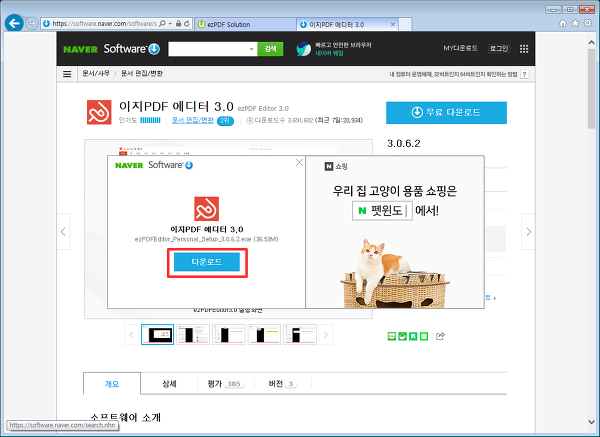Select the third screenshot thumbnail
The height and width of the screenshot is (437, 600).
(x=229, y=335)
